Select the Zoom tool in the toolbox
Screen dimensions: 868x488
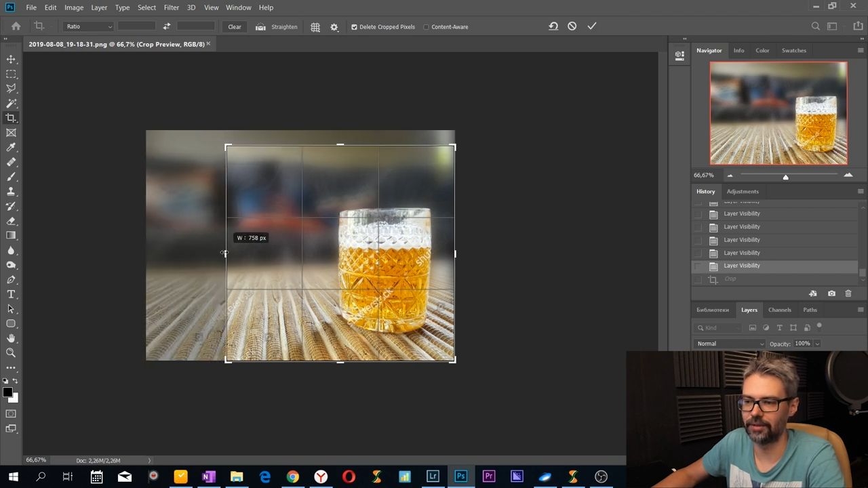click(11, 353)
